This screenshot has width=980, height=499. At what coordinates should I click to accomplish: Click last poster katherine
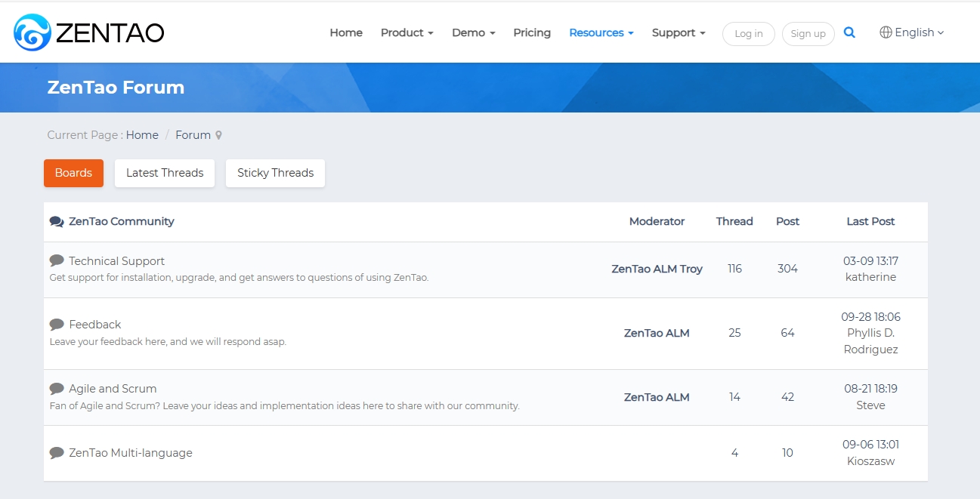[x=870, y=277]
